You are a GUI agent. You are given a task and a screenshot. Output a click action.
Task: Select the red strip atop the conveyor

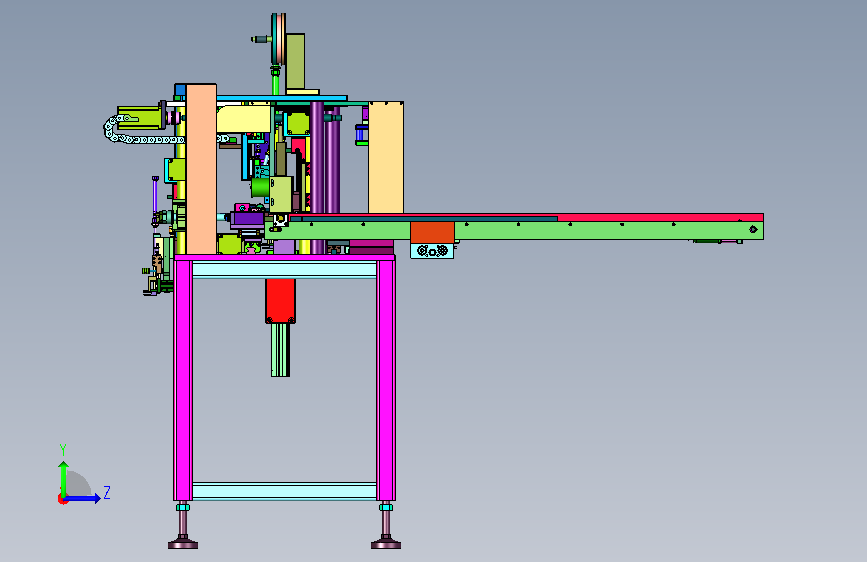pos(661,218)
